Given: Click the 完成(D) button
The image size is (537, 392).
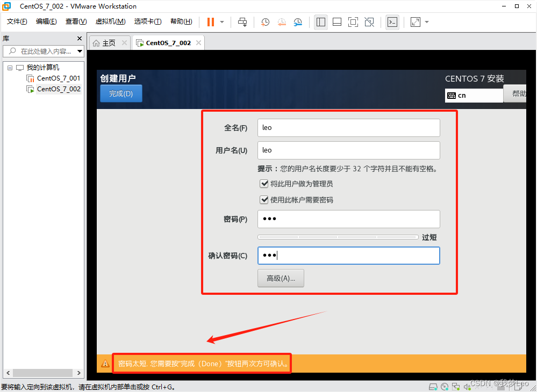Looking at the screenshot, I should 121,93.
